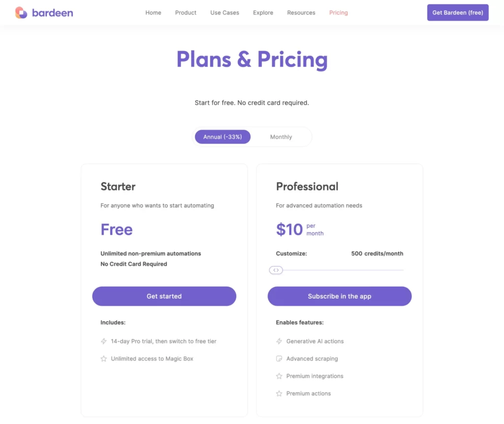The image size is (504, 424).
Task: Click the star icon beside Premium actions
Action: click(x=278, y=393)
